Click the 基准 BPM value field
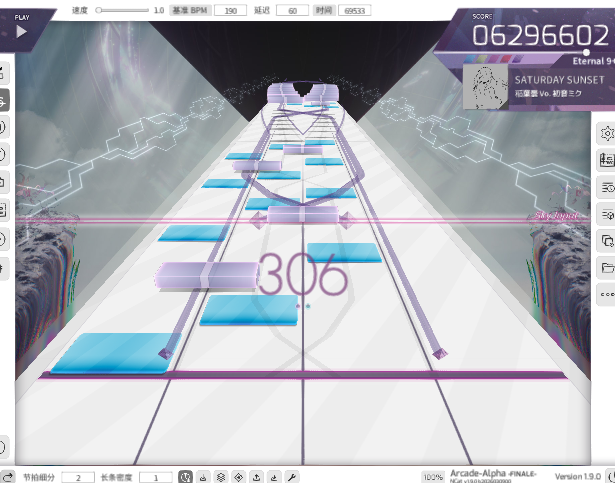Image resolution: width=615 pixels, height=483 pixels. click(230, 10)
